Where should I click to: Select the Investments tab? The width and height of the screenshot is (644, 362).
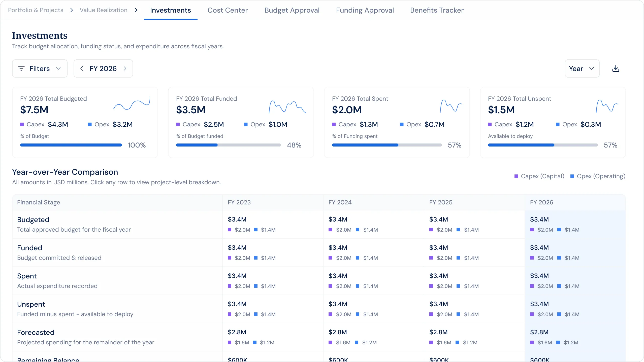171,10
